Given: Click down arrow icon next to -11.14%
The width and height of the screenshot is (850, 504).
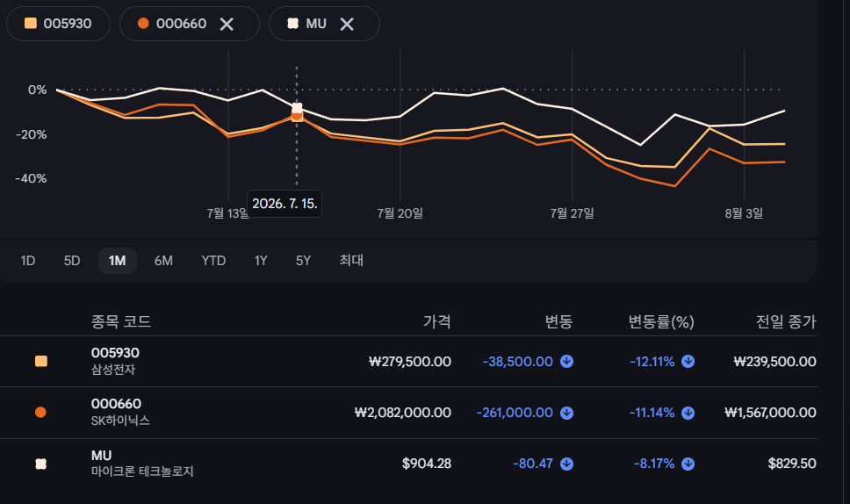Looking at the screenshot, I should [688, 413].
